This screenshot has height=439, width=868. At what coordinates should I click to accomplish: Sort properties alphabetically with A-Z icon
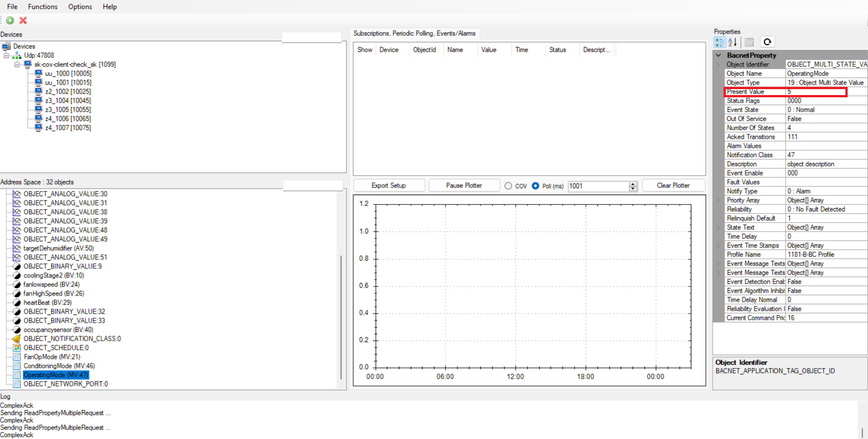click(x=733, y=42)
